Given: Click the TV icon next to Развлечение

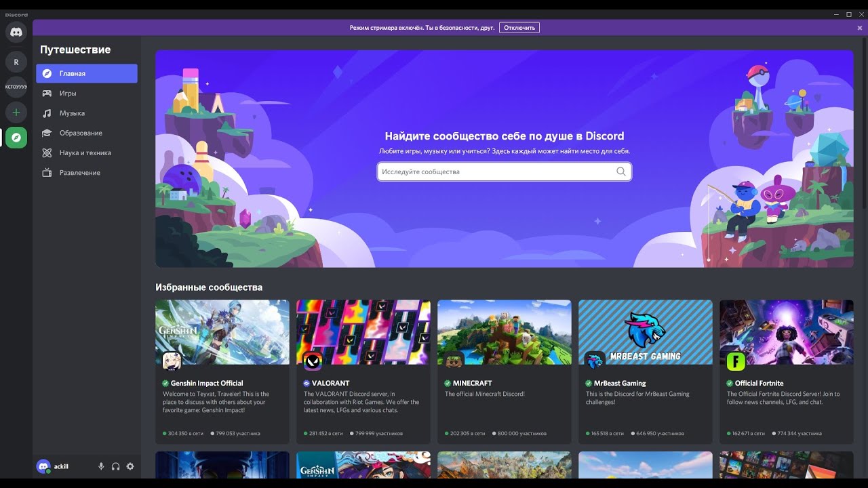Looking at the screenshot, I should click(x=47, y=173).
